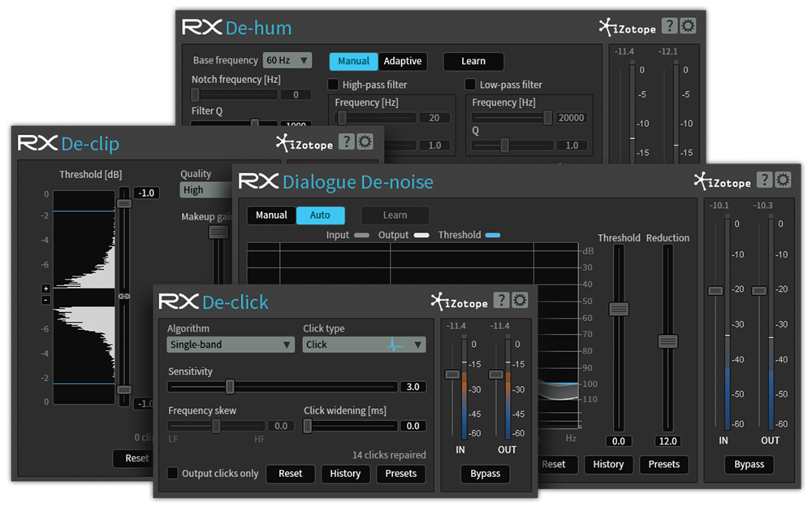
Task: Click the Notch frequency slider handle in De-hum
Action: click(x=195, y=94)
